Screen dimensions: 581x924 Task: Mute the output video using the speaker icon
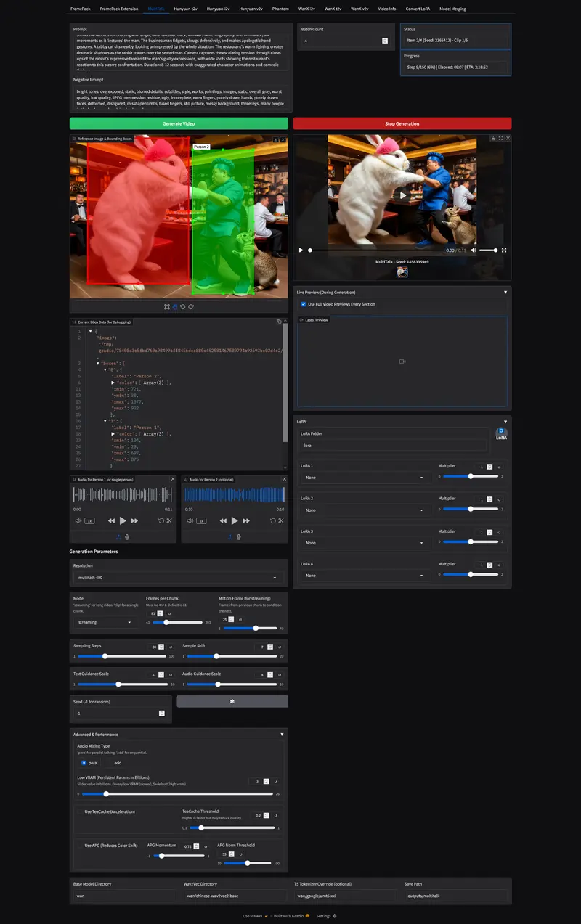[x=474, y=250]
